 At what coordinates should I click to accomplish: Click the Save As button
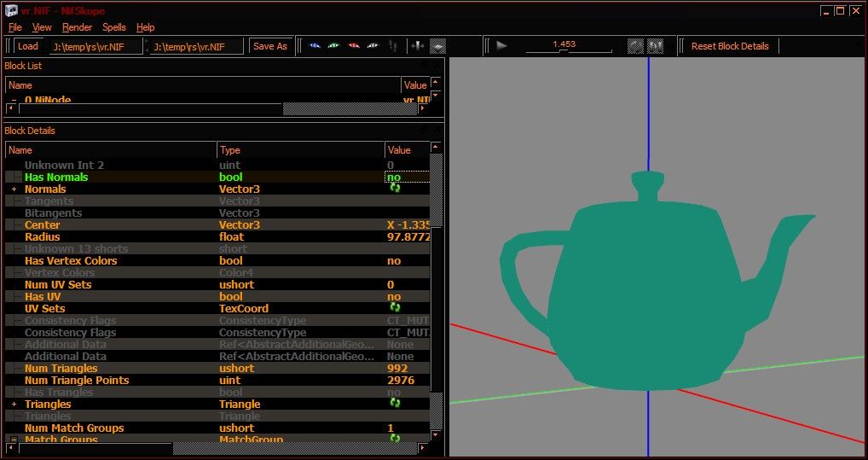pos(270,46)
